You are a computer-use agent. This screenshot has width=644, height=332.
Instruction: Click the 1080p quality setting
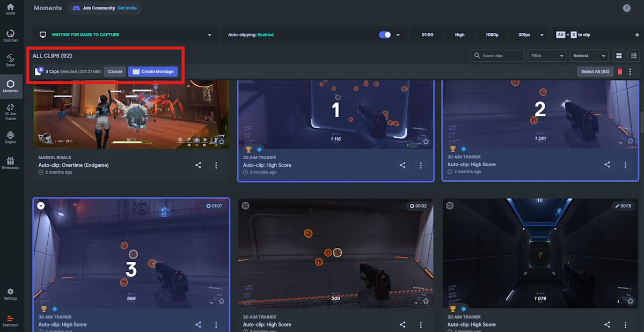click(x=492, y=34)
